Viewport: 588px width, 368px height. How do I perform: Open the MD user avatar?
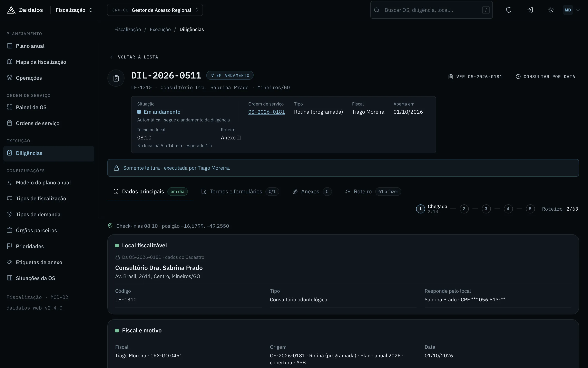(568, 10)
